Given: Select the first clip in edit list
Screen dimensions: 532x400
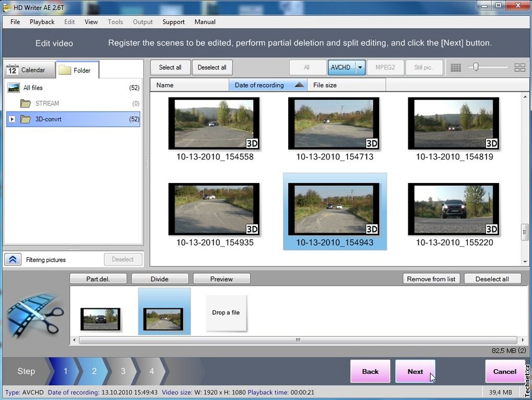Looking at the screenshot, I should coord(100,319).
